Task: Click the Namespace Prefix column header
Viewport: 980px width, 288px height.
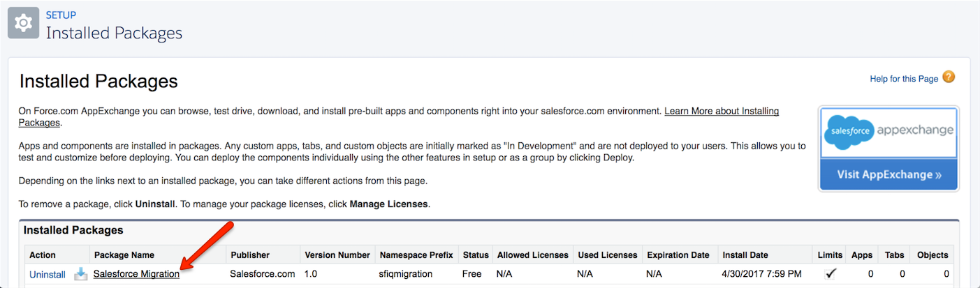Action: (416, 255)
